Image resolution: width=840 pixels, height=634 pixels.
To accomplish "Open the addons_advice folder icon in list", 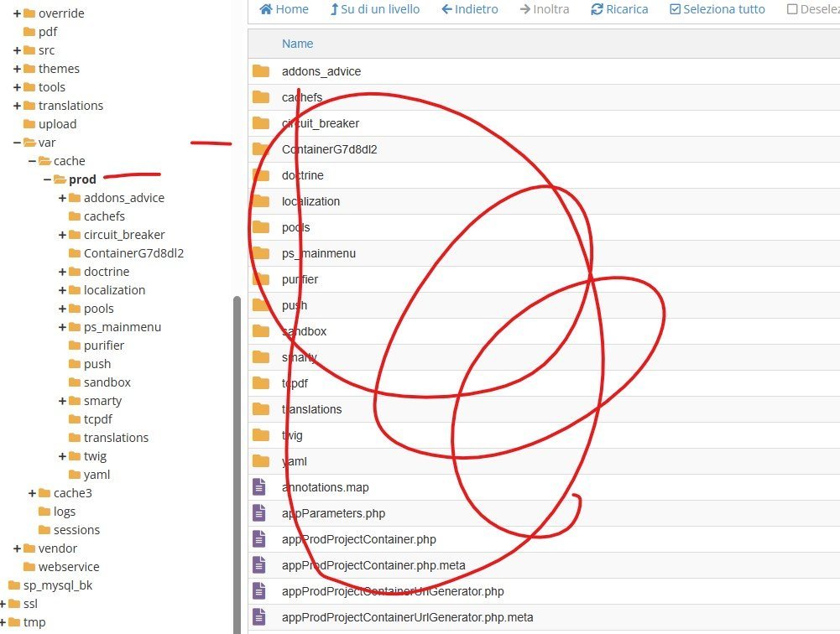I will pos(261,70).
